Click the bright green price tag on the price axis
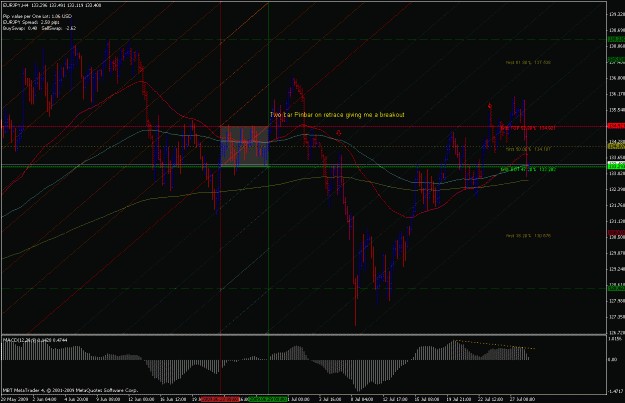 [616, 165]
